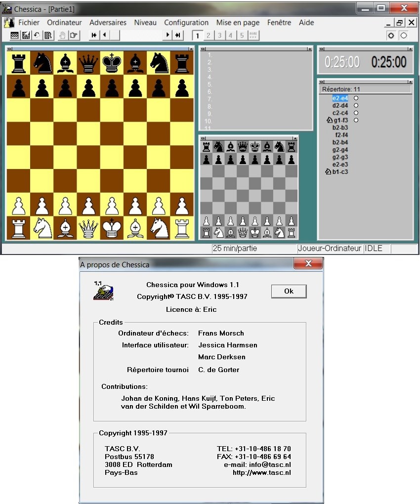The image size is (420, 504).
Task: Click the knight icon beside g1-f3
Action: [330, 120]
